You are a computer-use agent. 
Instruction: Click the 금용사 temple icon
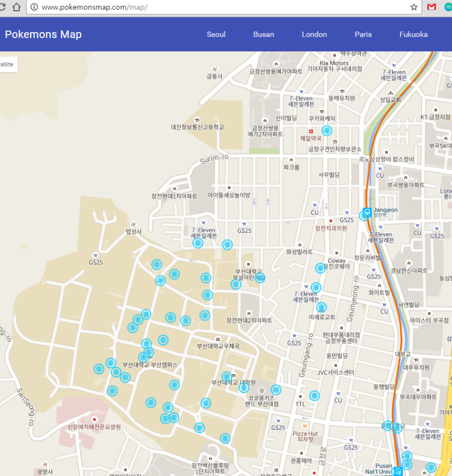coord(215,69)
